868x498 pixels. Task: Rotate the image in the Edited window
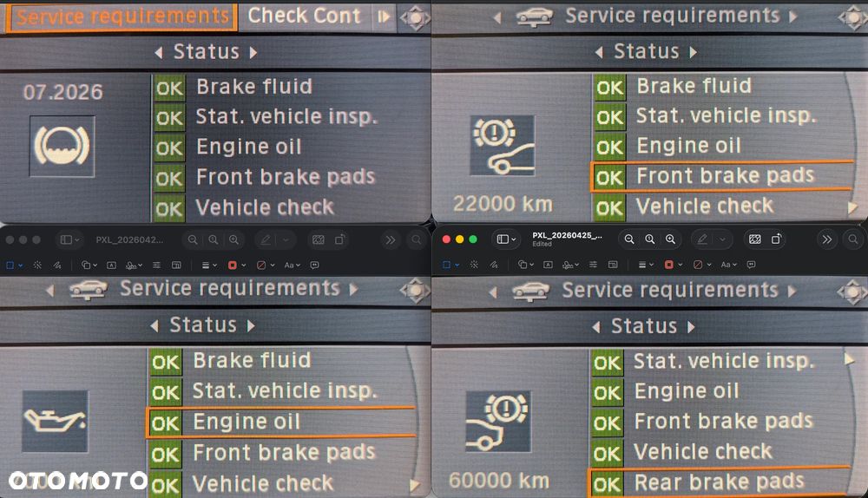[776, 239]
